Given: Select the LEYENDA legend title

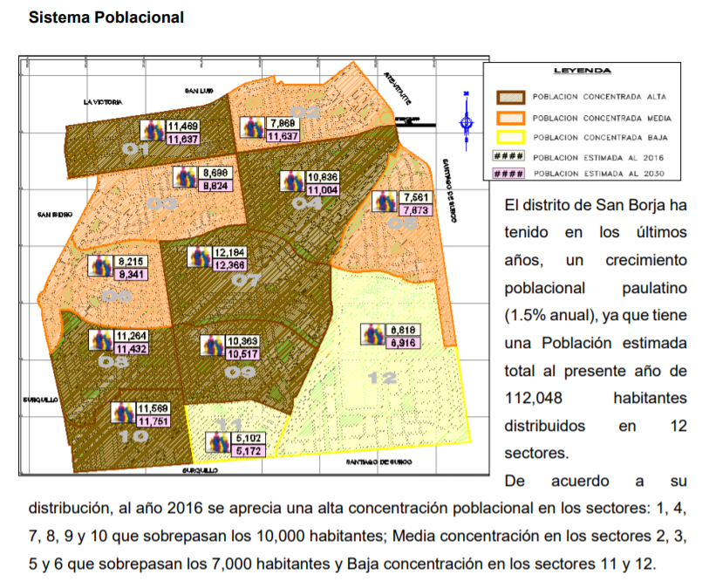Looking at the screenshot, I should tap(582, 71).
